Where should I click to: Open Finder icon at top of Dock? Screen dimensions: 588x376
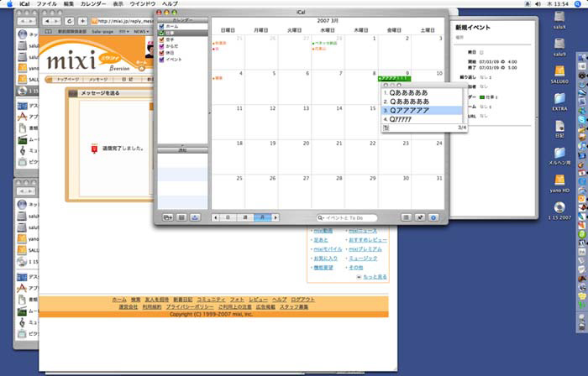(x=582, y=58)
